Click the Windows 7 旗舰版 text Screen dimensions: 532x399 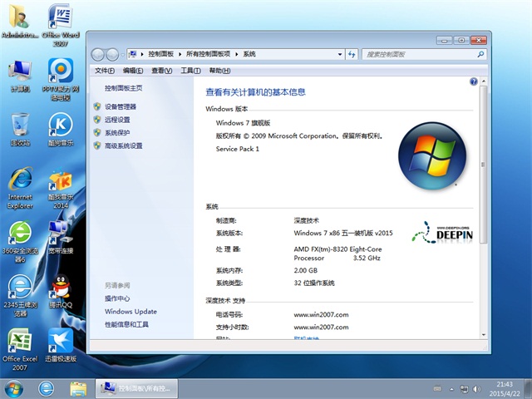point(243,123)
